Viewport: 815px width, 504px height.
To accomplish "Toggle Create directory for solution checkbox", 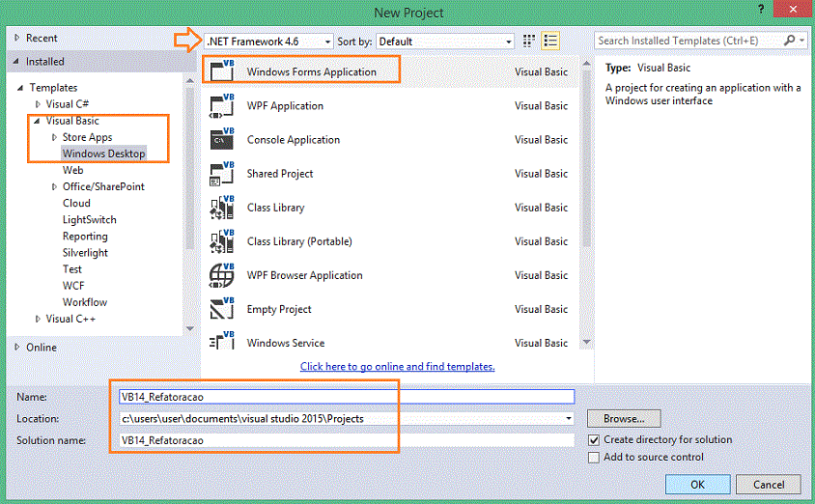I will click(x=594, y=440).
